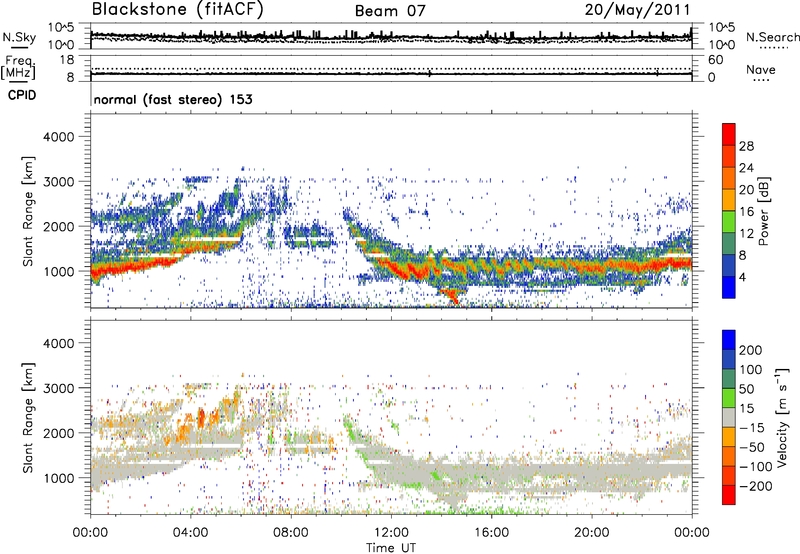800x554 pixels.
Task: Click the 28 tick on power colorbar
Action: pos(746,146)
